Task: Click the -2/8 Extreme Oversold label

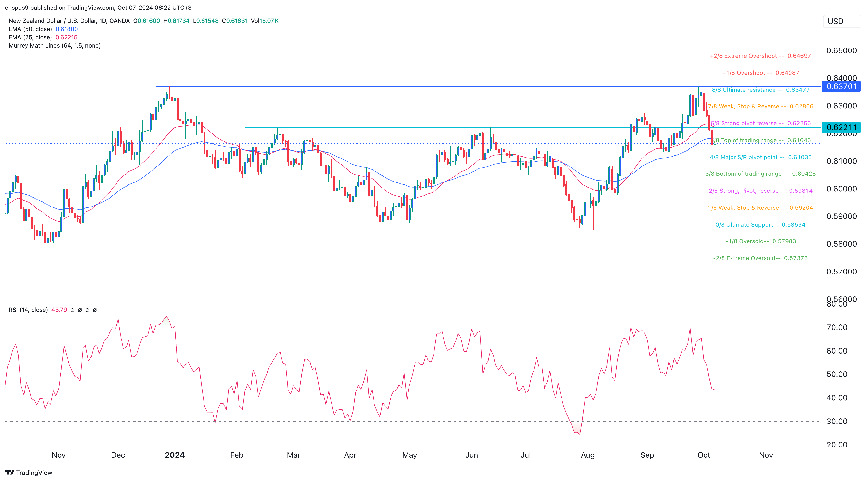Action: 760,258
